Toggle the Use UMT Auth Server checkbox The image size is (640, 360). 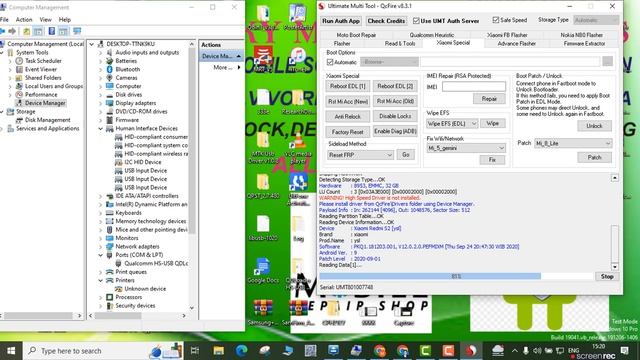[x=416, y=21]
